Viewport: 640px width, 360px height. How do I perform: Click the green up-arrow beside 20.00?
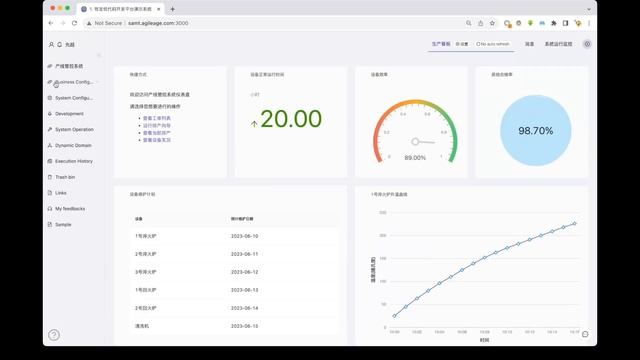(x=254, y=123)
